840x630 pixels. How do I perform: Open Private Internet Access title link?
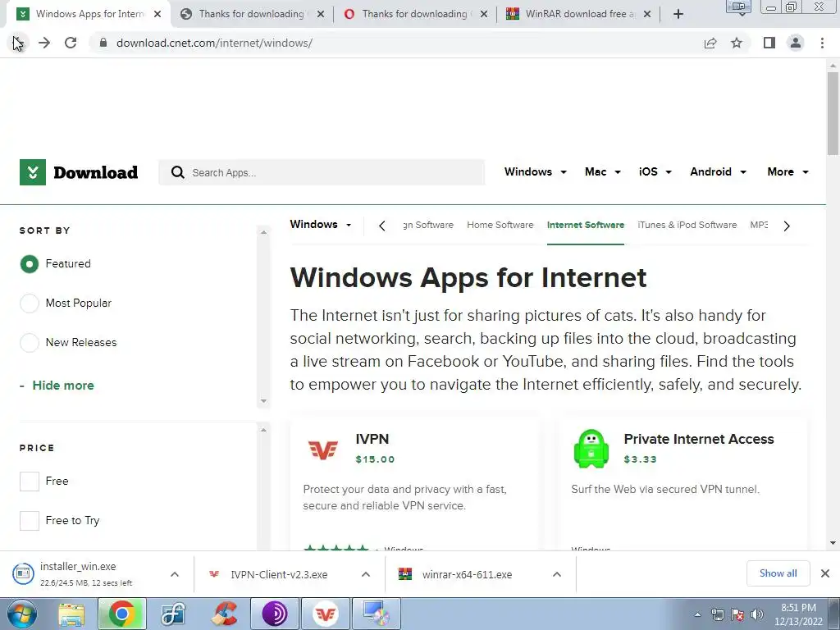pos(699,439)
